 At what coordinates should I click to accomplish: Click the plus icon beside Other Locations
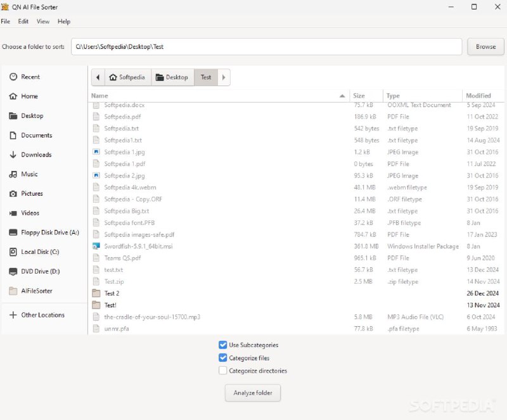click(13, 315)
